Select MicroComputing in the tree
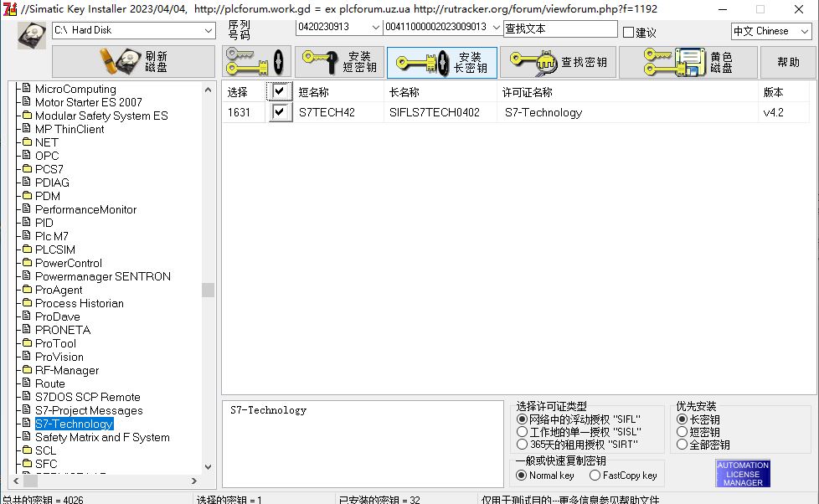Viewport: 819px width, 504px height. click(x=75, y=89)
